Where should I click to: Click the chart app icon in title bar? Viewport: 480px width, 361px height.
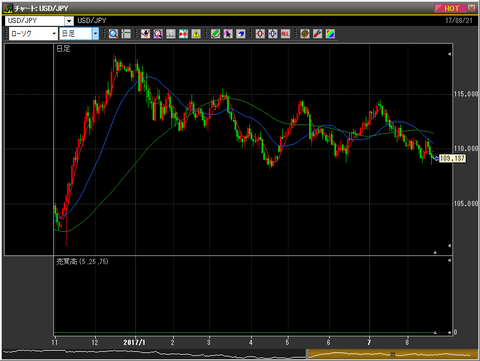click(8, 8)
